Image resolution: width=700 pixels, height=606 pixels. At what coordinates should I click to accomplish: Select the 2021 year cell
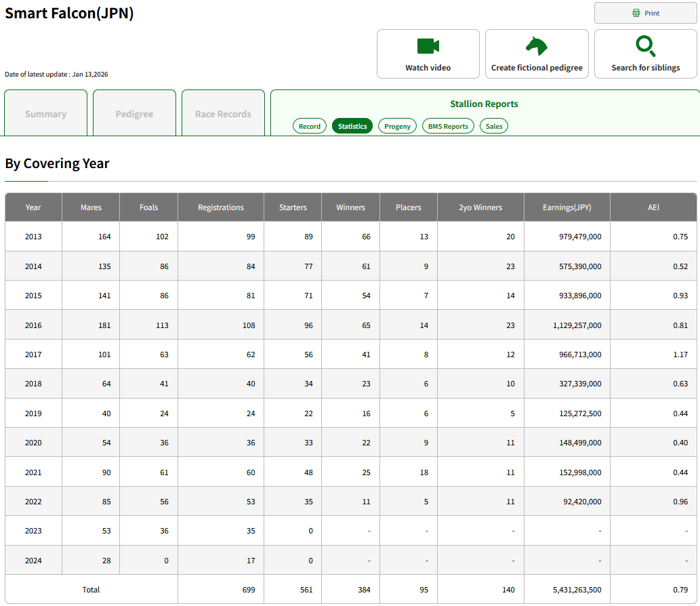33,472
